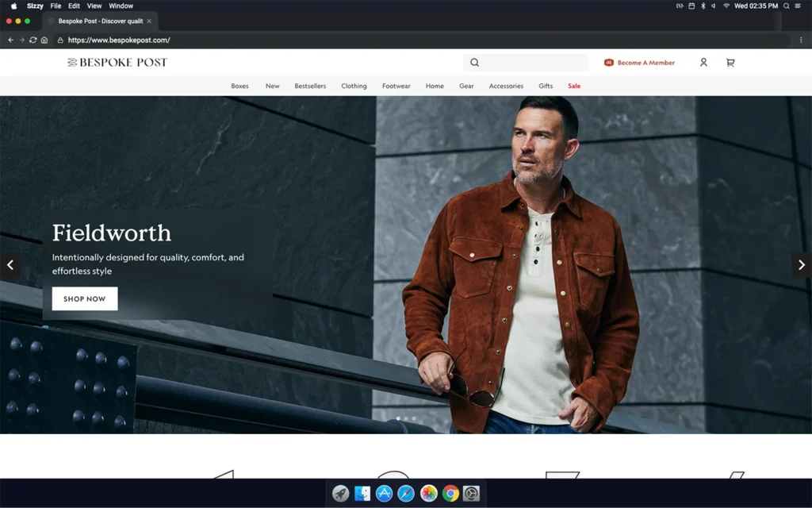
Task: Open the Boxes navigation category
Action: point(239,86)
